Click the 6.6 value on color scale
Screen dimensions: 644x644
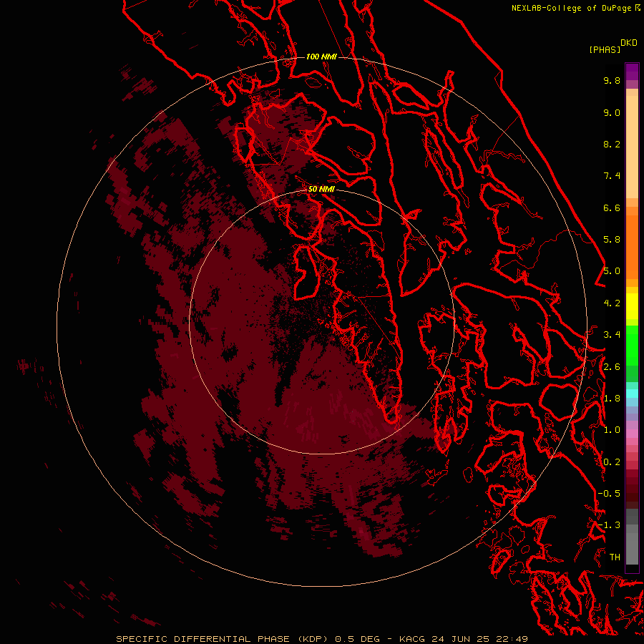(612, 208)
